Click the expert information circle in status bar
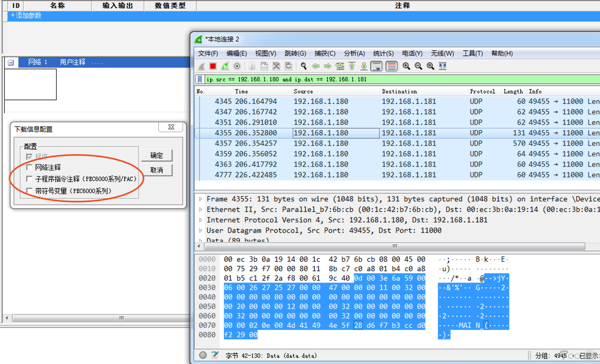 203,355
